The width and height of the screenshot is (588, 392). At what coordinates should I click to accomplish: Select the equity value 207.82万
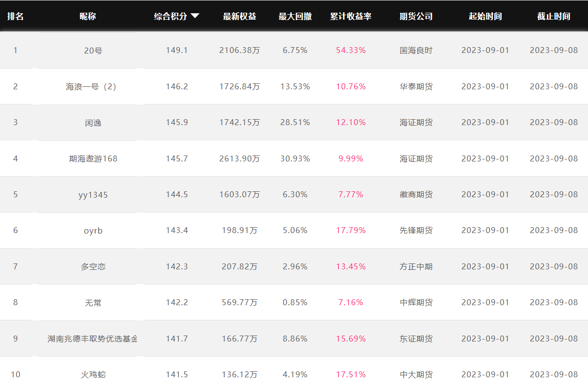240,267
